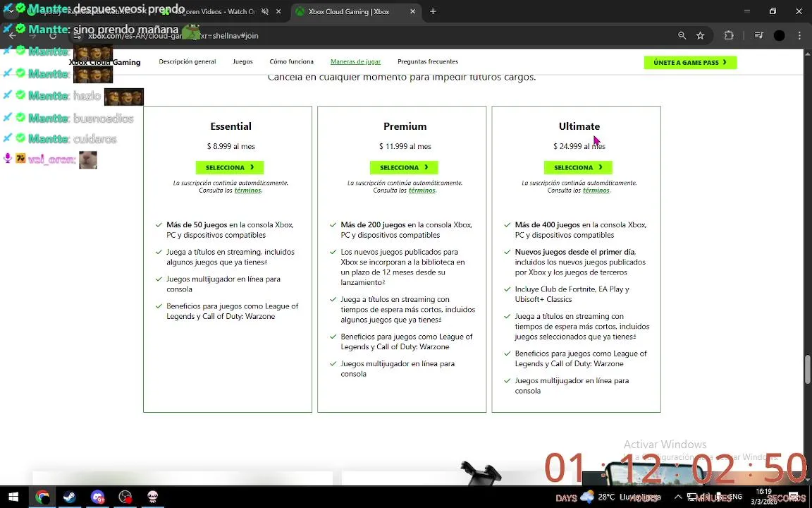The width and height of the screenshot is (812, 508).
Task: Click the zoom magnifier icon in address bar
Action: 682,36
